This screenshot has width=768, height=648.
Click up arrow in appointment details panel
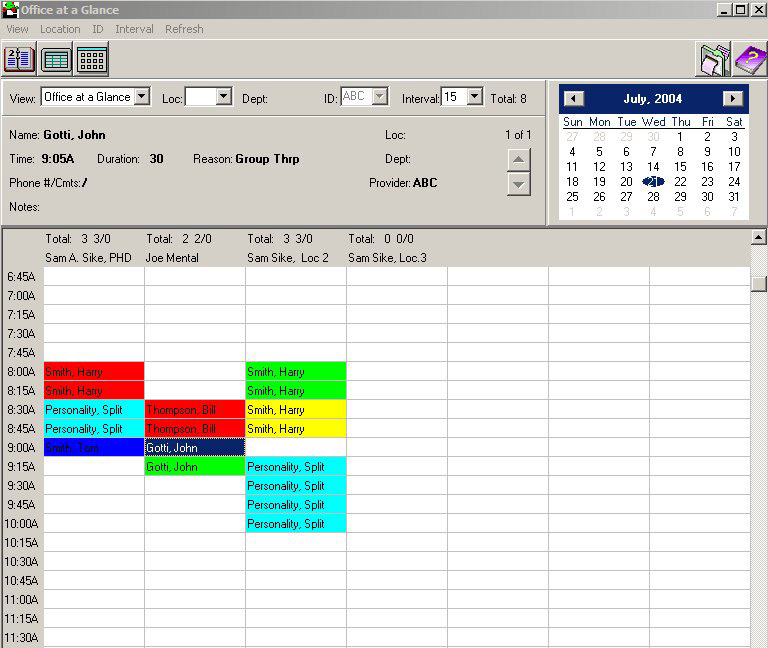(x=519, y=160)
